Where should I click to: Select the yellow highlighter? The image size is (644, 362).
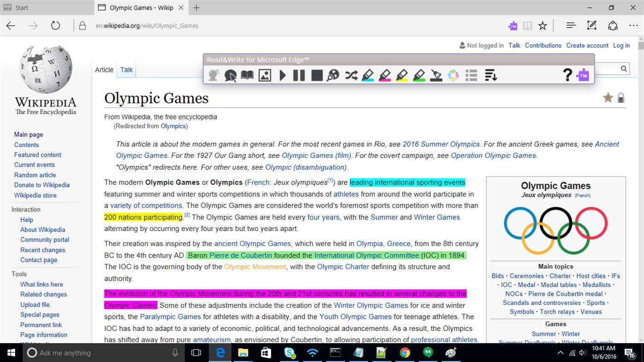click(x=402, y=75)
